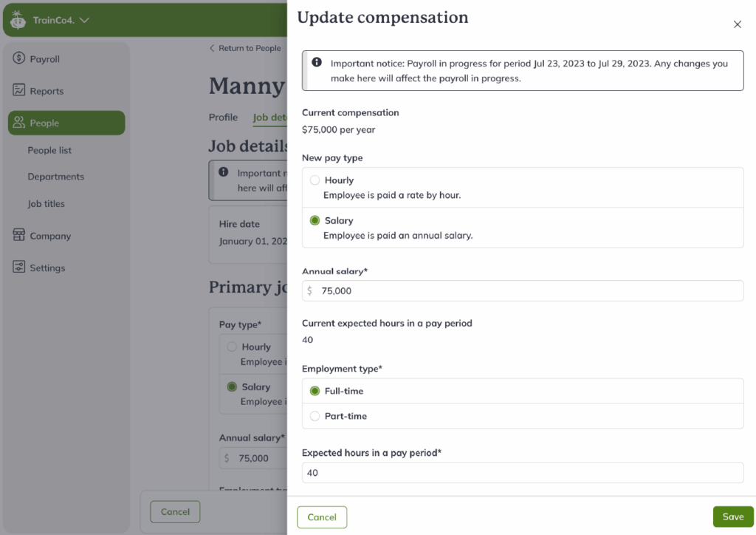Expand the TrainCo4 company dropdown

pos(84,20)
